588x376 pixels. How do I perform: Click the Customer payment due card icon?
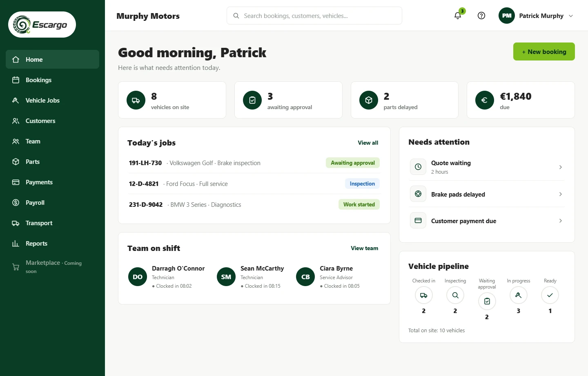coord(418,220)
